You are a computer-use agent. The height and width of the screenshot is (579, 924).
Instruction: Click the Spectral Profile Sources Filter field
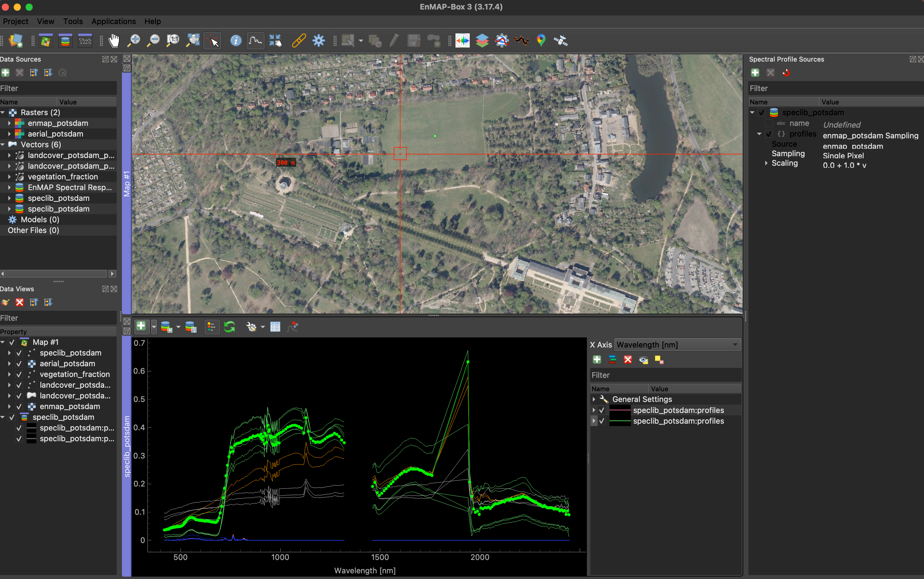[836, 88]
